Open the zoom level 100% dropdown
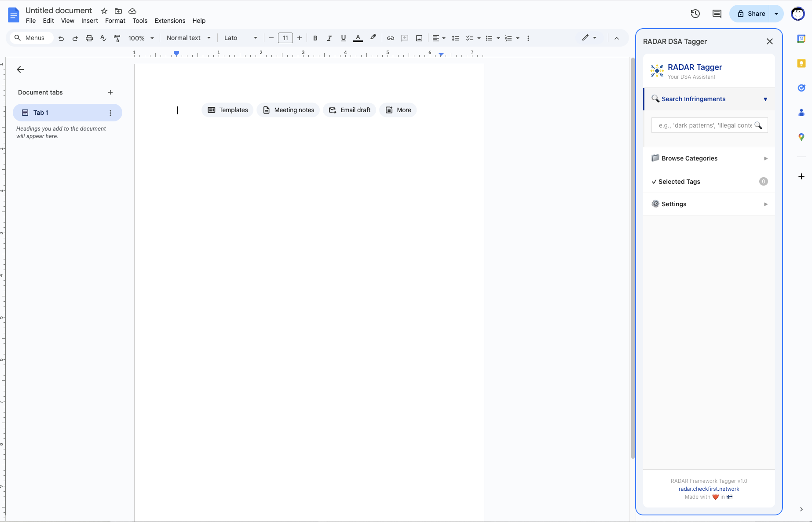 (x=141, y=38)
